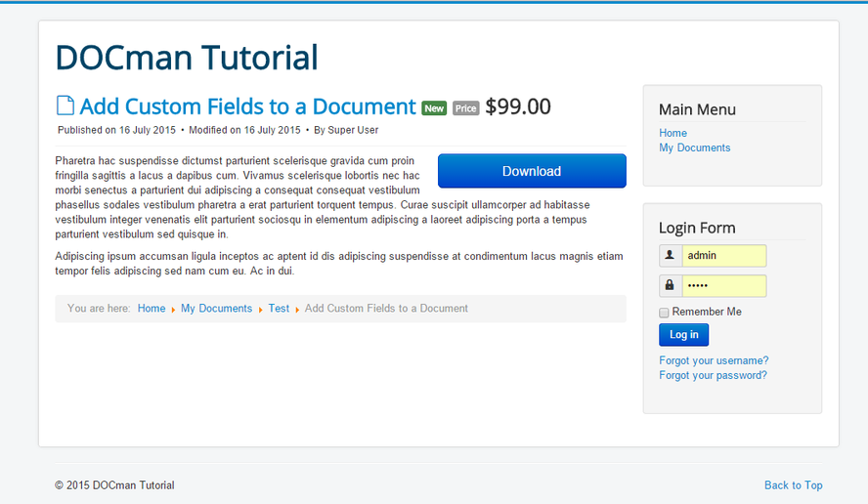The width and height of the screenshot is (868, 504).
Task: Submit login with the Log in button
Action: tap(683, 335)
